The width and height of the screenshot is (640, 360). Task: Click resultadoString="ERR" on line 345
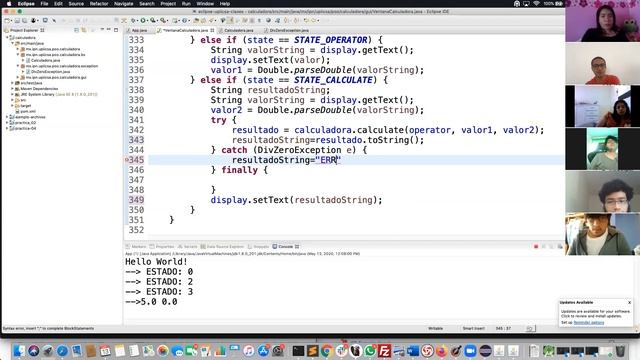click(x=286, y=160)
